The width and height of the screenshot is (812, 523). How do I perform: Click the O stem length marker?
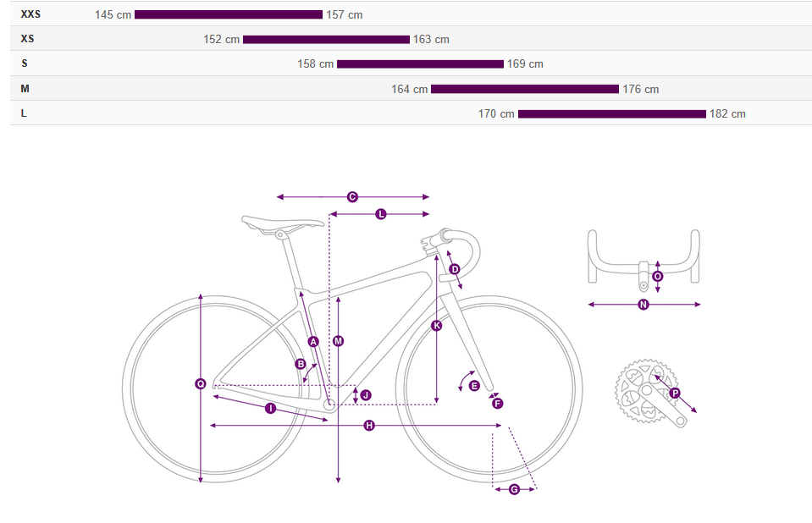point(658,276)
